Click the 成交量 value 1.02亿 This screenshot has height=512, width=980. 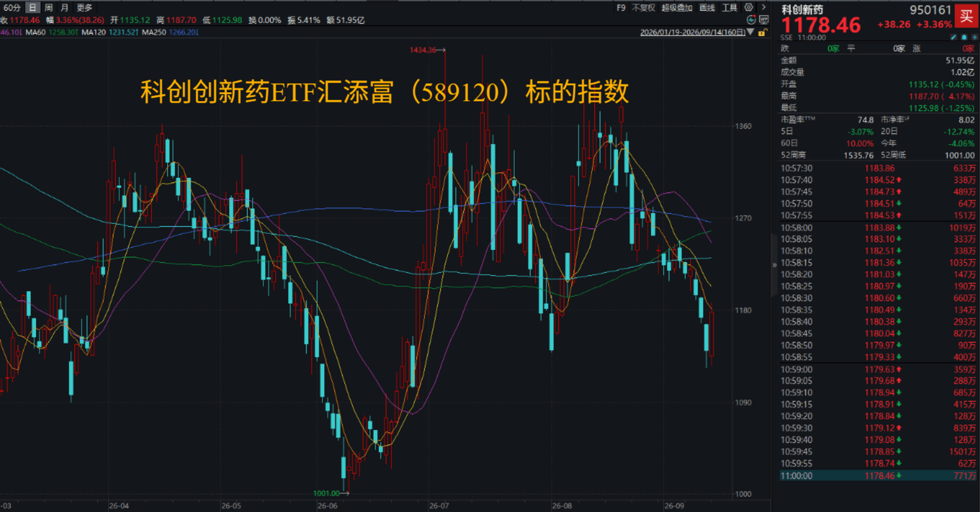[x=962, y=72]
